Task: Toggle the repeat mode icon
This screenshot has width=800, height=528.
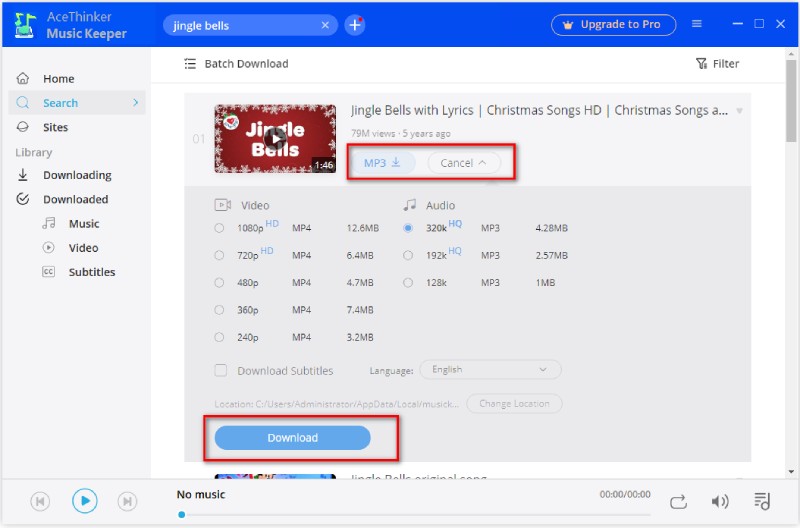Action: (679, 501)
